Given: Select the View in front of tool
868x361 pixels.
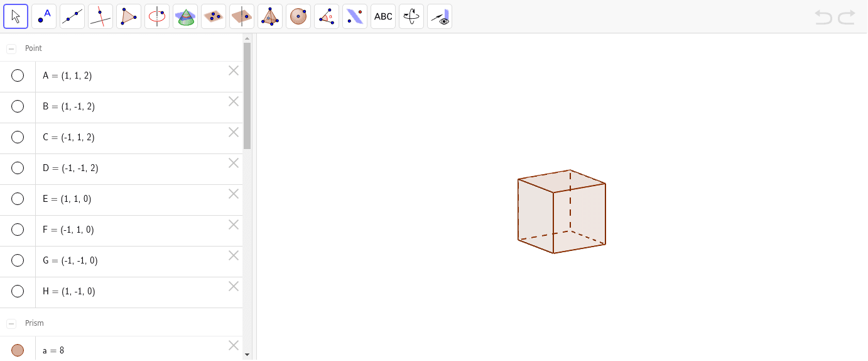Looking at the screenshot, I should coord(440,16).
